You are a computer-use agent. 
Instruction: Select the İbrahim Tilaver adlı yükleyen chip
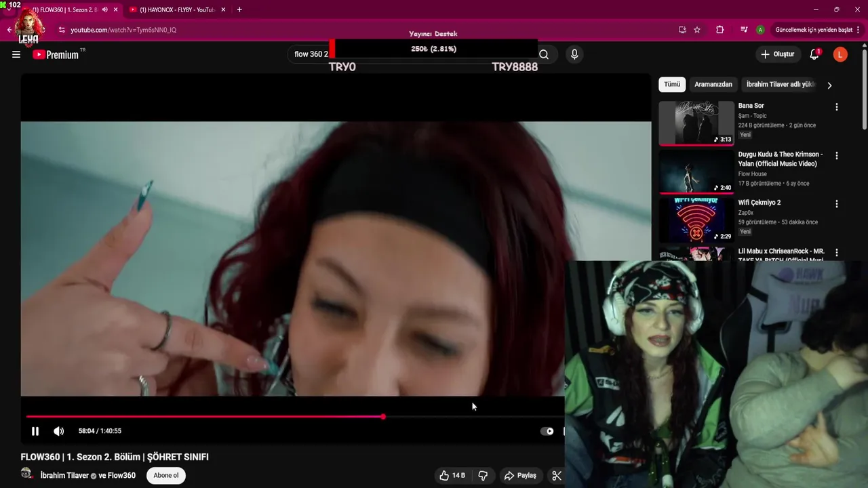click(781, 84)
